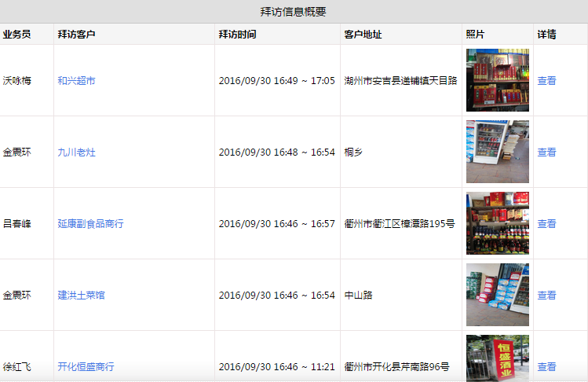Select 金震环 in the 建洪土菜馆 row
The height and width of the screenshot is (382, 588).
[16, 296]
